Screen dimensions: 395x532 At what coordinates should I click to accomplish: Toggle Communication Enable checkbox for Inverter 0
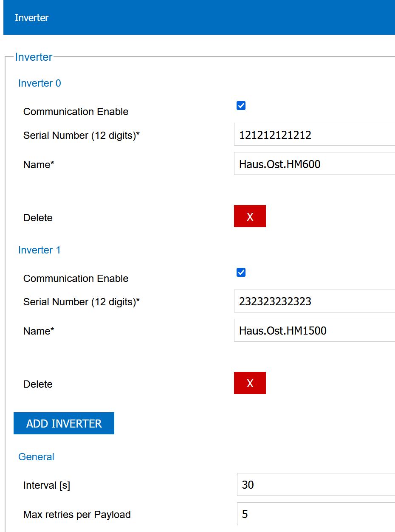(x=241, y=106)
